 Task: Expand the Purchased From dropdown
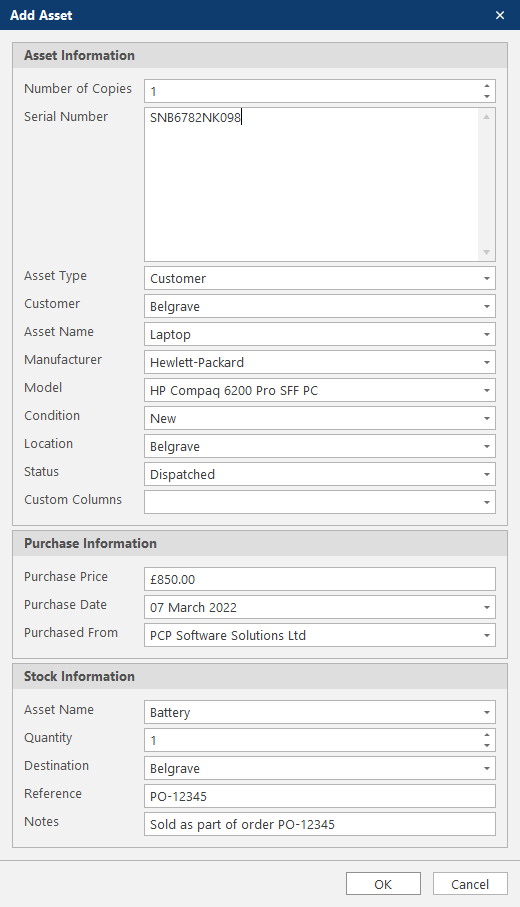click(x=486, y=635)
